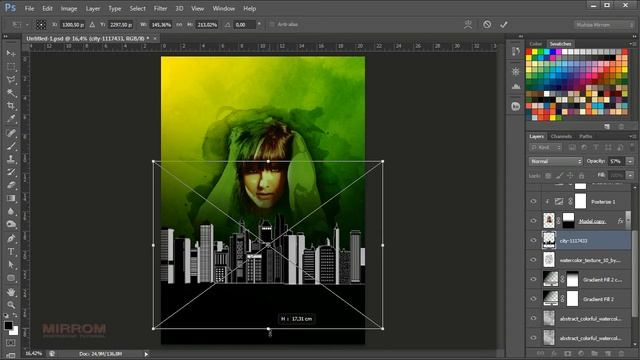
Task: Commit the transform with the checkmark
Action: click(x=504, y=24)
